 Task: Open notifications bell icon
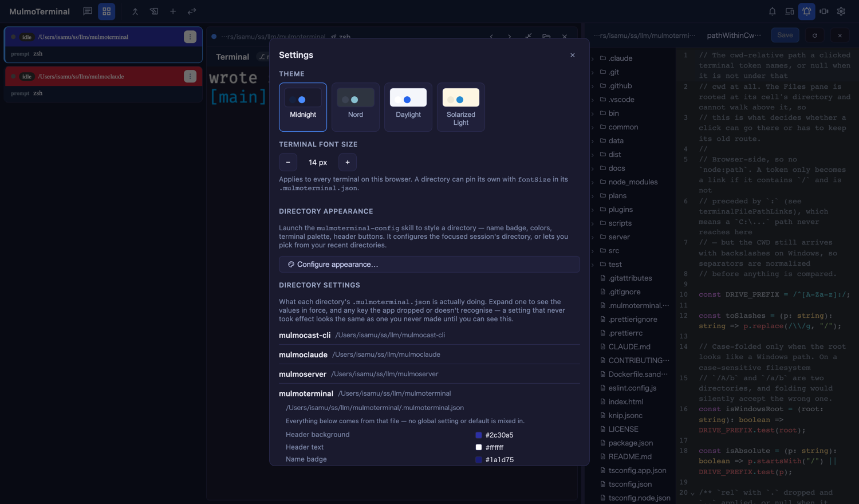(x=773, y=11)
